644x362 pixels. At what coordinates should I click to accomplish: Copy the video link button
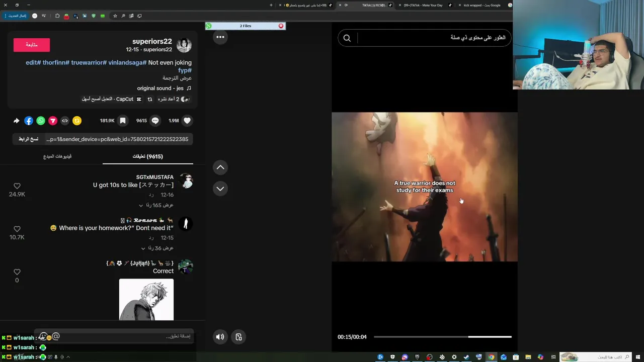click(x=29, y=139)
